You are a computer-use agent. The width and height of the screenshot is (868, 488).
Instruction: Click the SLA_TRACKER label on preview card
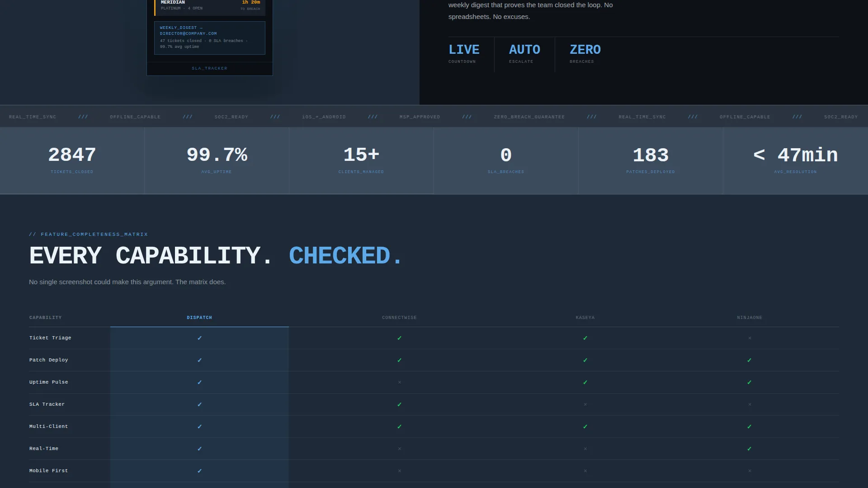tap(209, 69)
